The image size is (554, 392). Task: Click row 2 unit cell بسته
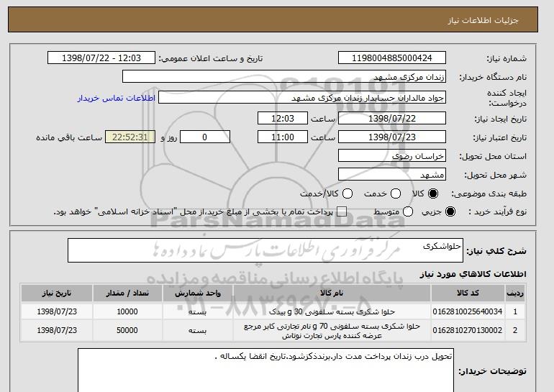click(x=198, y=331)
